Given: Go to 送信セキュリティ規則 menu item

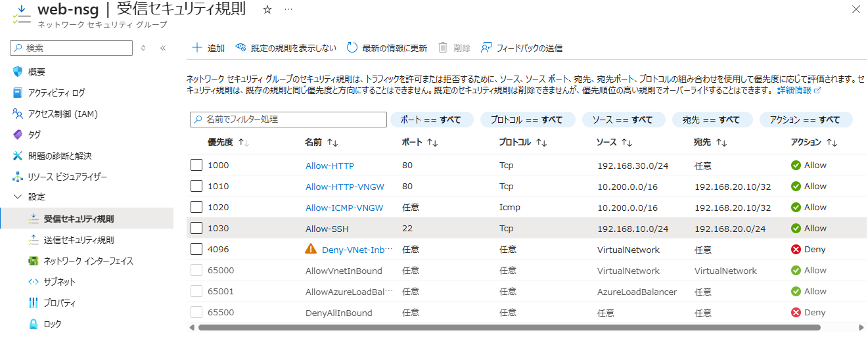Looking at the screenshot, I should (x=78, y=240).
